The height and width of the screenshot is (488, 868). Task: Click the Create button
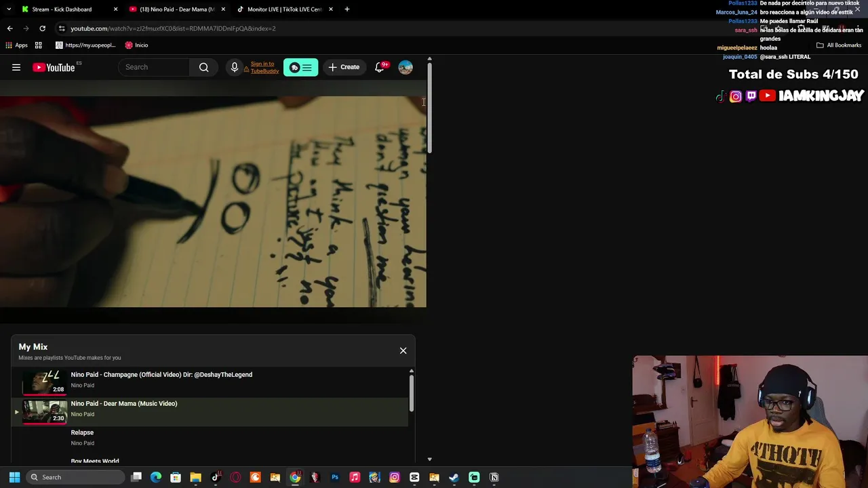click(344, 67)
